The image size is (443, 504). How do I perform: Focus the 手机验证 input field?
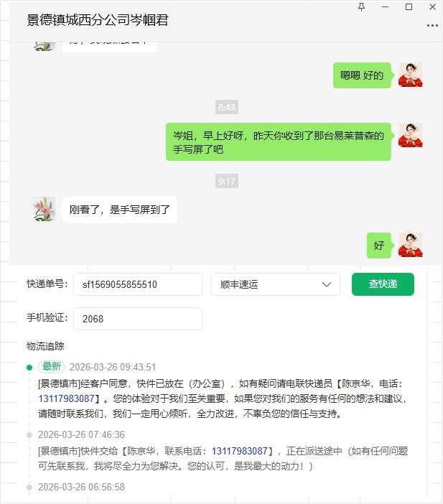[138, 319]
